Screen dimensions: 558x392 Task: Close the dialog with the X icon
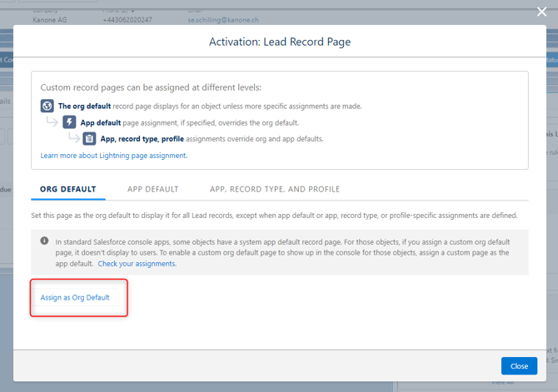pyautogui.click(x=542, y=12)
